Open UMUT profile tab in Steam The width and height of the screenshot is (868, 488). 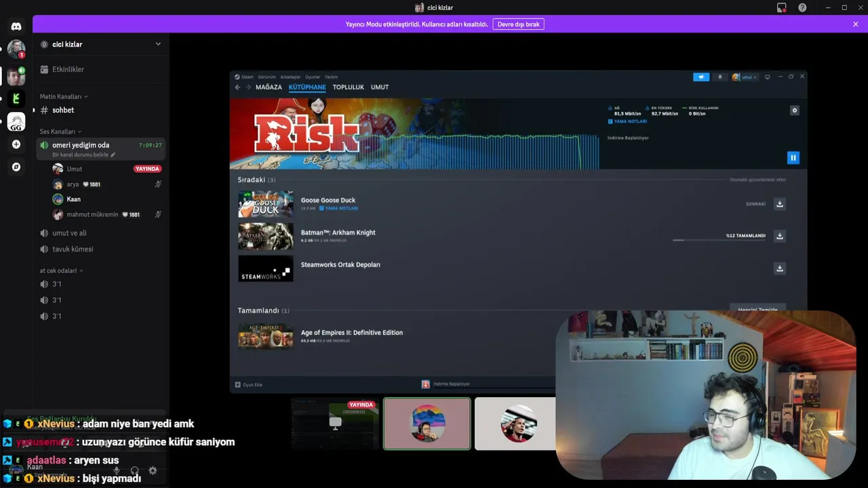click(380, 87)
